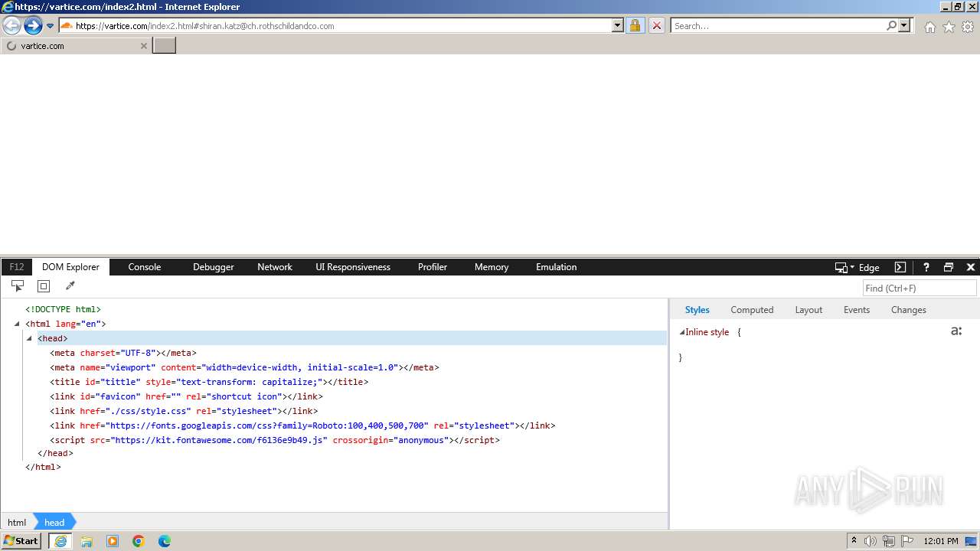
Task: Select the Styles pane tab
Action: pyautogui.click(x=697, y=310)
